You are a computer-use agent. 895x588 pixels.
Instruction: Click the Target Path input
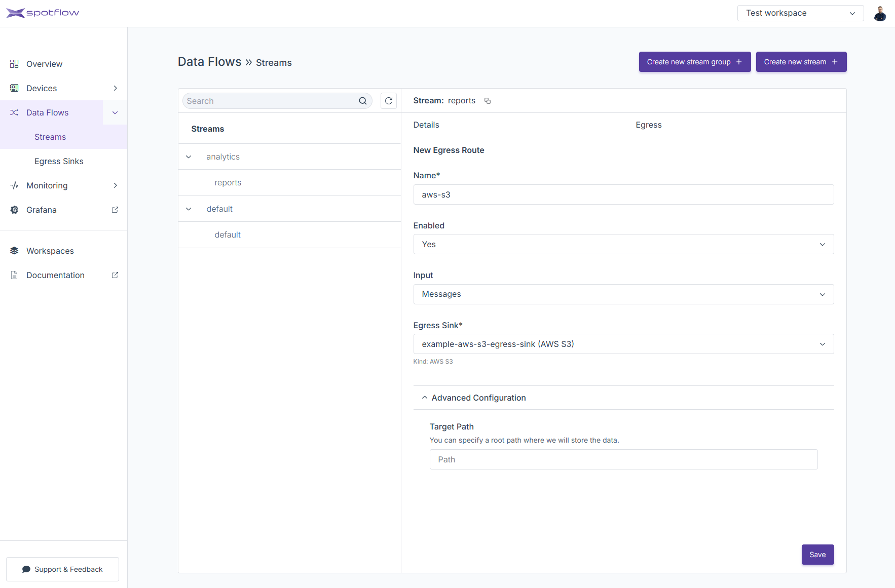(x=623, y=459)
